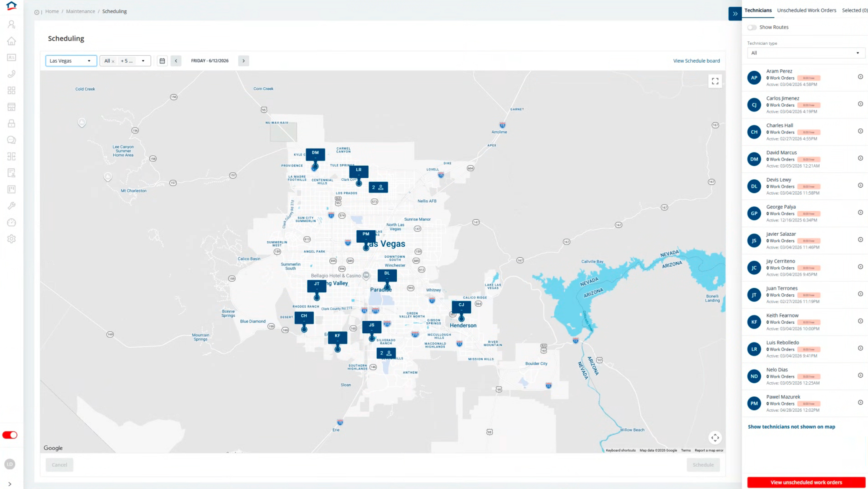Expand the left sidebar chevron
Screen dimensions: 868x489
(x=10, y=484)
